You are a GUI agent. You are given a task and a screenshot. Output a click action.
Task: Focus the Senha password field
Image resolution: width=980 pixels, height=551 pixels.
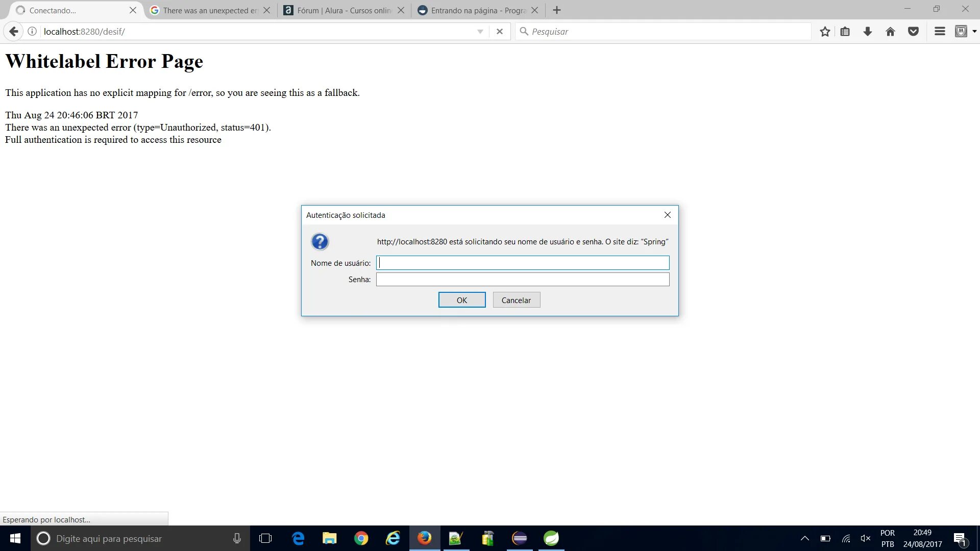(x=523, y=280)
